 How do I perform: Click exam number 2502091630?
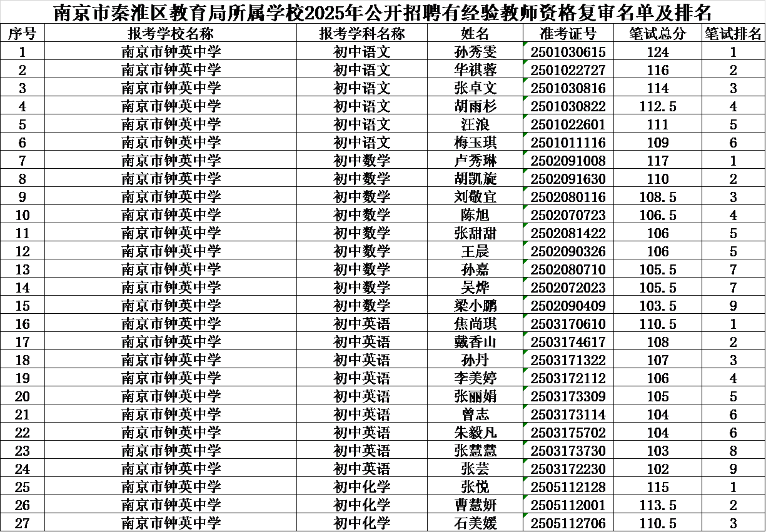point(568,179)
